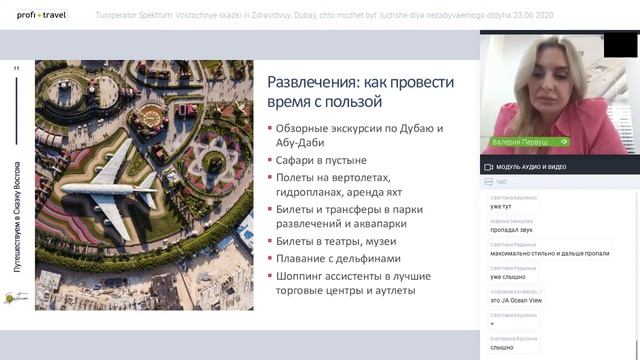Click the green name badge's microphone icon
Screen dimensions: 640x360
(564, 142)
